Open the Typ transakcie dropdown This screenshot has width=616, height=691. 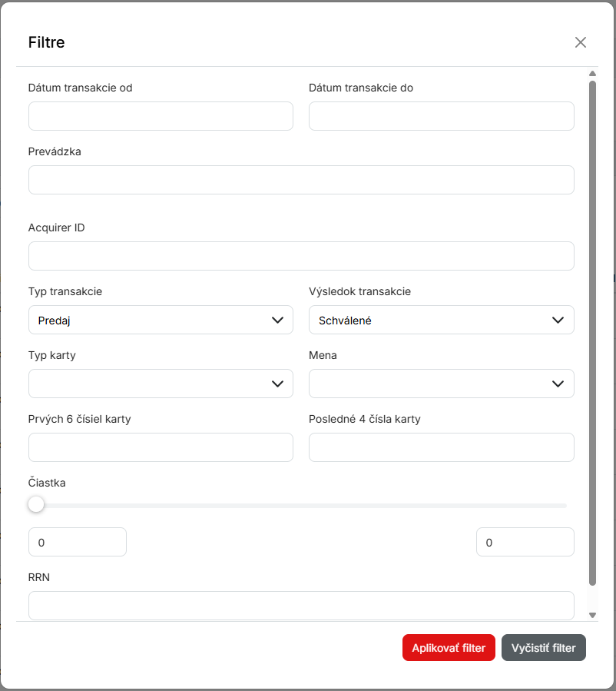point(161,320)
